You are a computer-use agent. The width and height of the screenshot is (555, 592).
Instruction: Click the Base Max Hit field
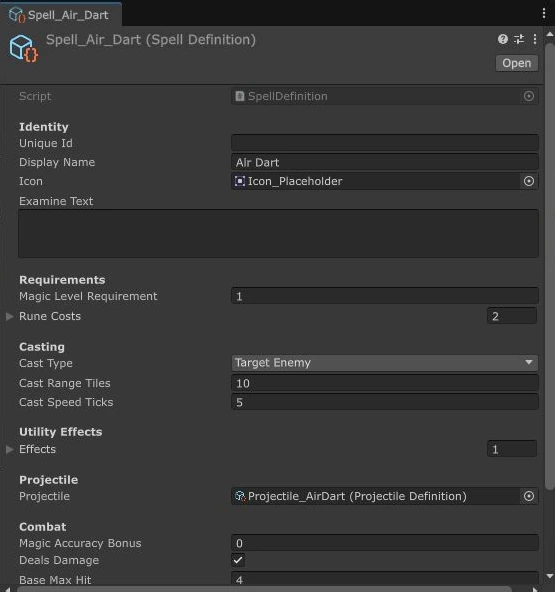click(384, 579)
